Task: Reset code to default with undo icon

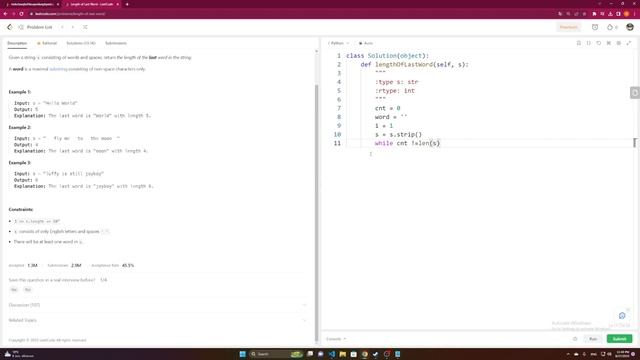Action: point(598,43)
